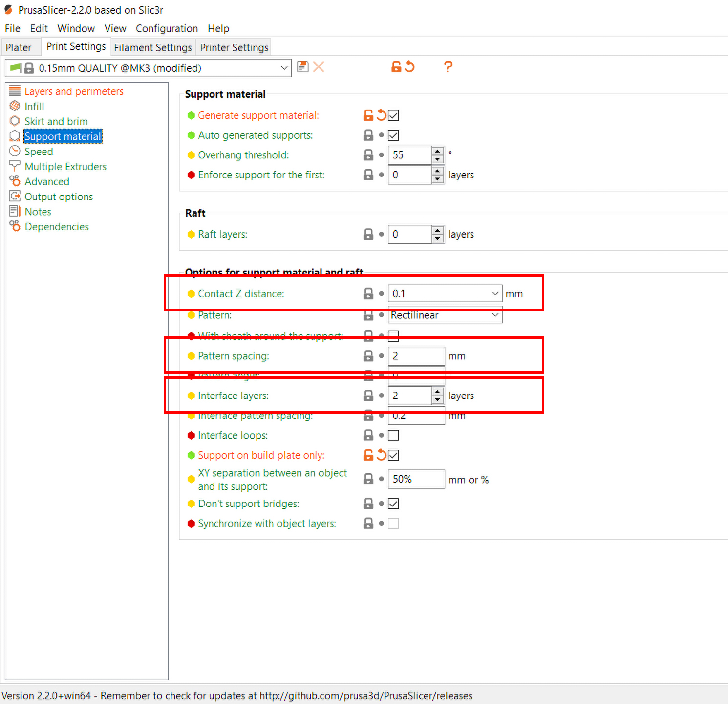Increase Interface layers with up arrow
Viewport: 728px width, 704px height.
coord(438,391)
